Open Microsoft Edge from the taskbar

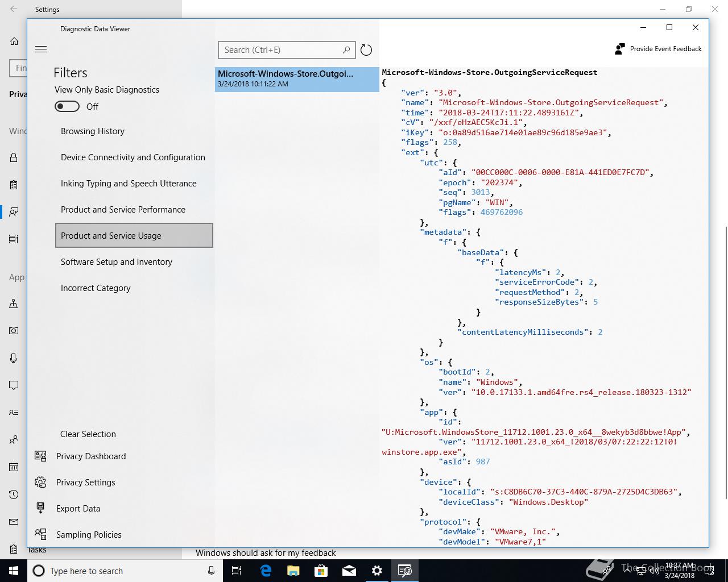click(266, 571)
